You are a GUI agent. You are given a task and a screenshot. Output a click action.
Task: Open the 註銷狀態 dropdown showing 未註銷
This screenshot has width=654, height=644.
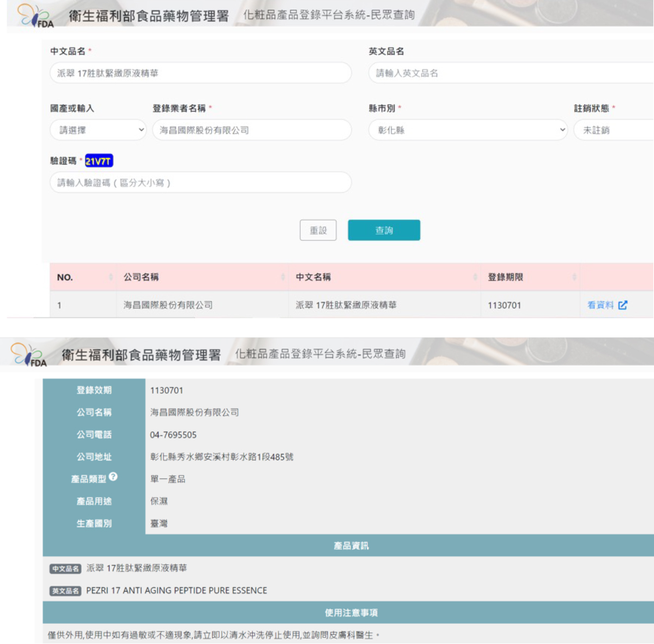pyautogui.click(x=613, y=130)
